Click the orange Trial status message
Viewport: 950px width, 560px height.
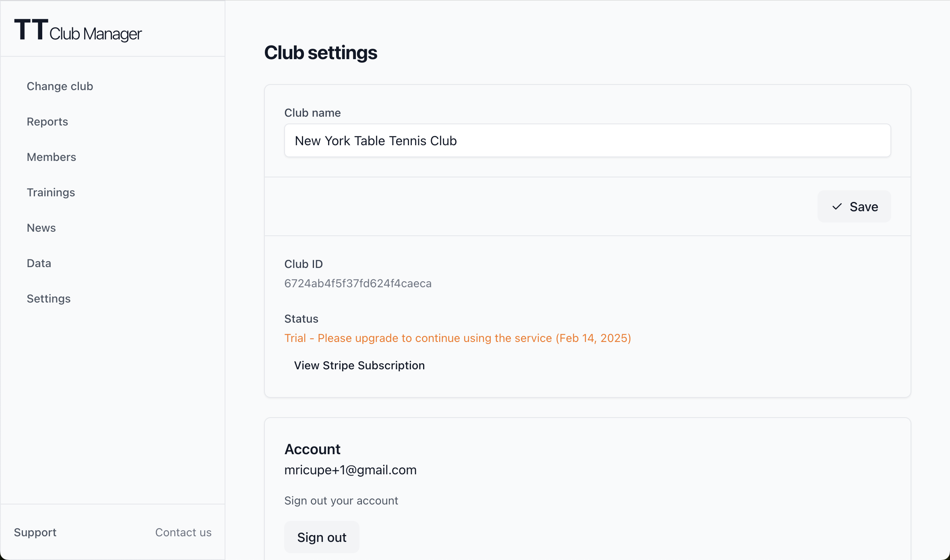point(457,338)
